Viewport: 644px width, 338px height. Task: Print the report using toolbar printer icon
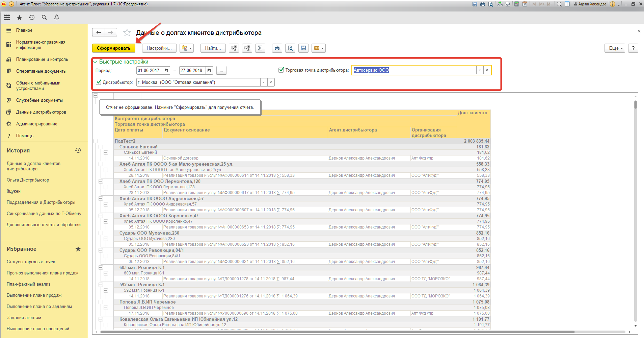[x=277, y=48]
